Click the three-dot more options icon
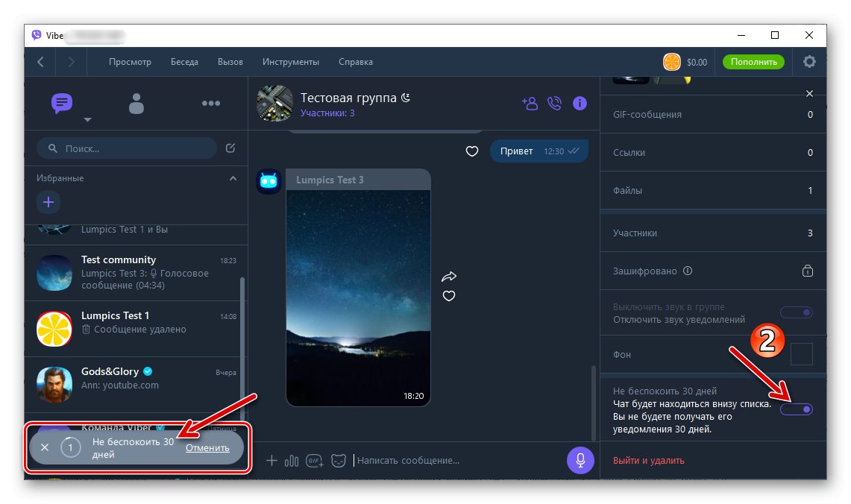This screenshot has width=851, height=504. tap(211, 103)
